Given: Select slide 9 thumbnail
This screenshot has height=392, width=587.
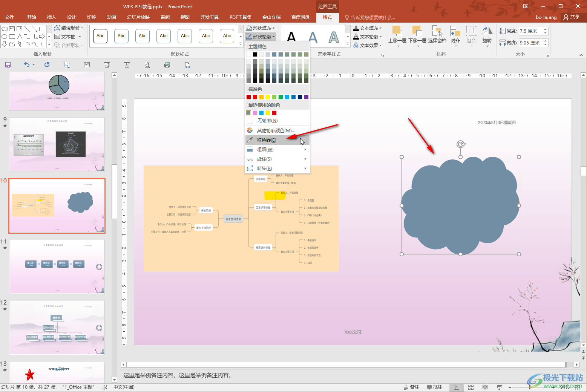Looking at the screenshot, I should pos(57,144).
